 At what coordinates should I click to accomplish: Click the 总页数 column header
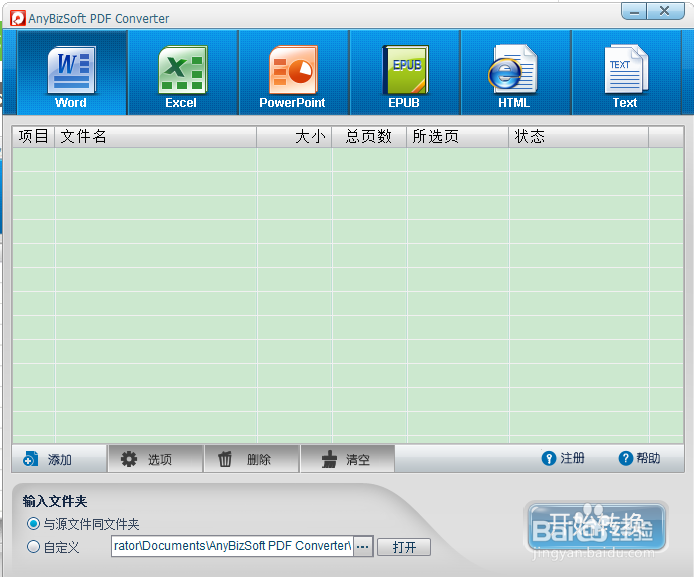coord(369,136)
